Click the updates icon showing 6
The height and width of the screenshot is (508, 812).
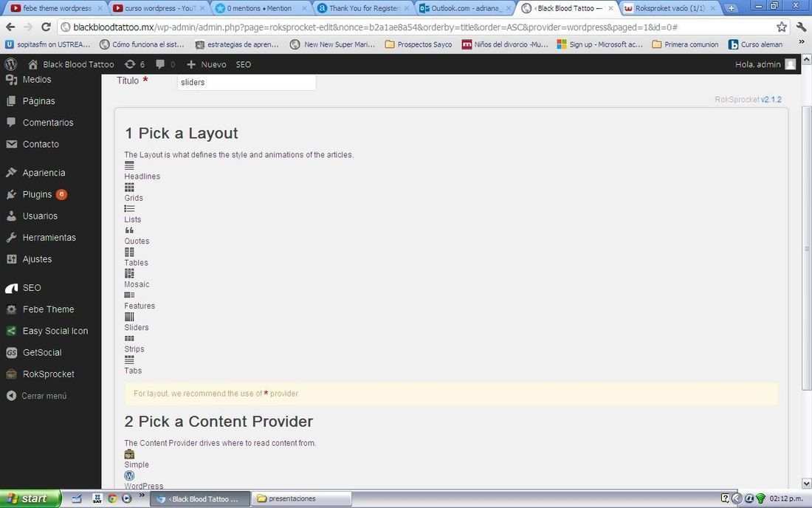click(x=134, y=64)
